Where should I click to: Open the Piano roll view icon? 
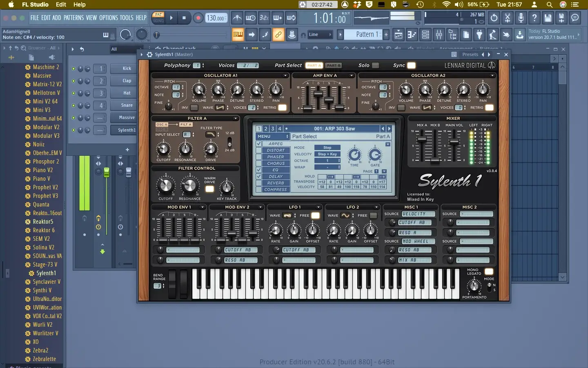pyautogui.click(x=412, y=35)
